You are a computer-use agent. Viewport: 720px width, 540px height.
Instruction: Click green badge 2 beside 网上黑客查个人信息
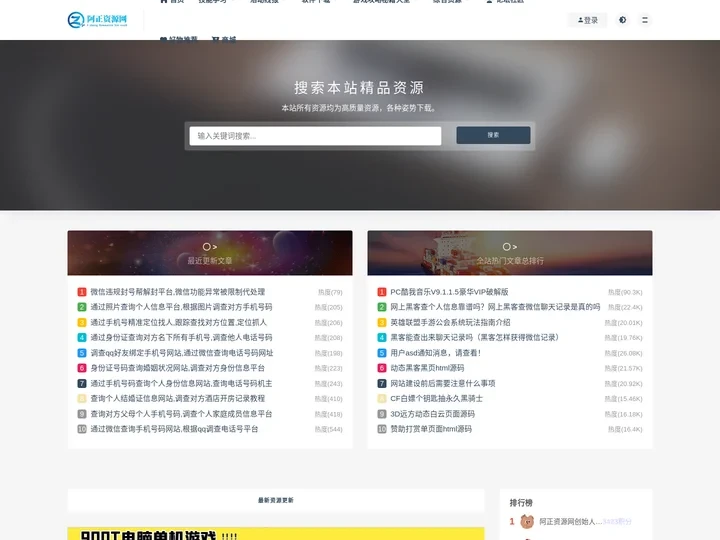pyautogui.click(x=382, y=307)
